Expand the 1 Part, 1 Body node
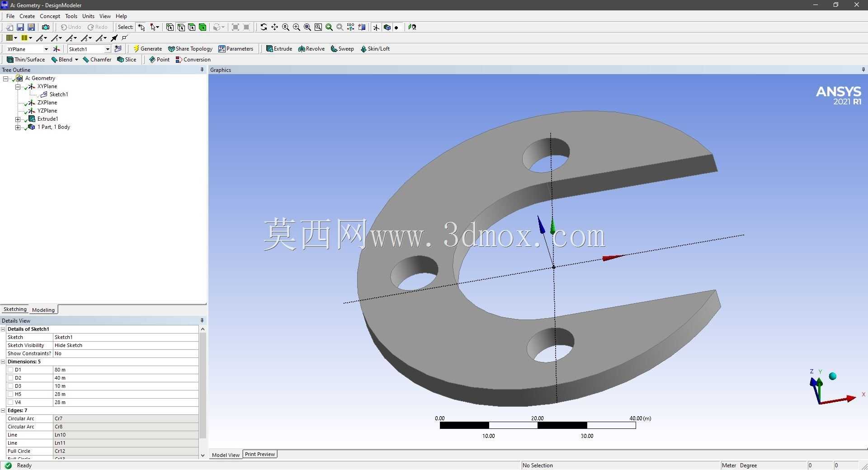 tap(18, 127)
